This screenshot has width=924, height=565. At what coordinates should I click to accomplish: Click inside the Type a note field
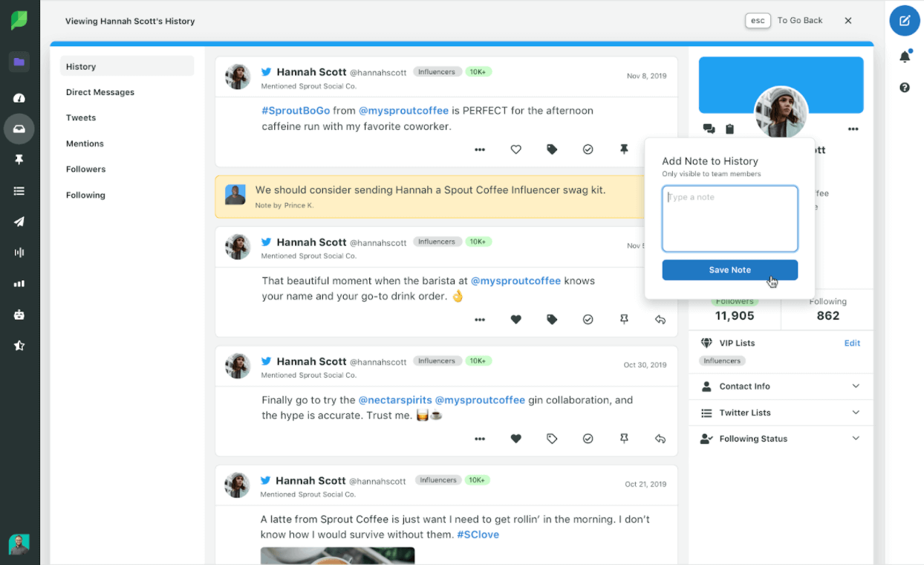tap(729, 218)
